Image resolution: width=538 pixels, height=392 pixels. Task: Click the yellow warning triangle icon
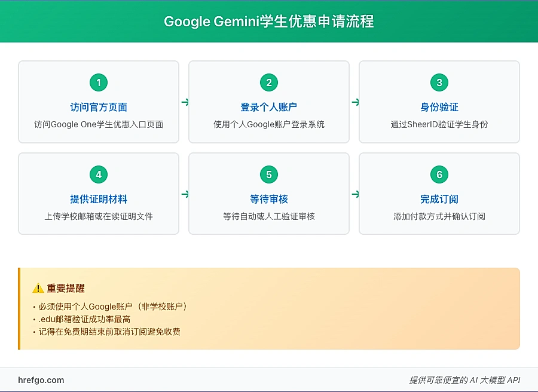pyautogui.click(x=38, y=288)
